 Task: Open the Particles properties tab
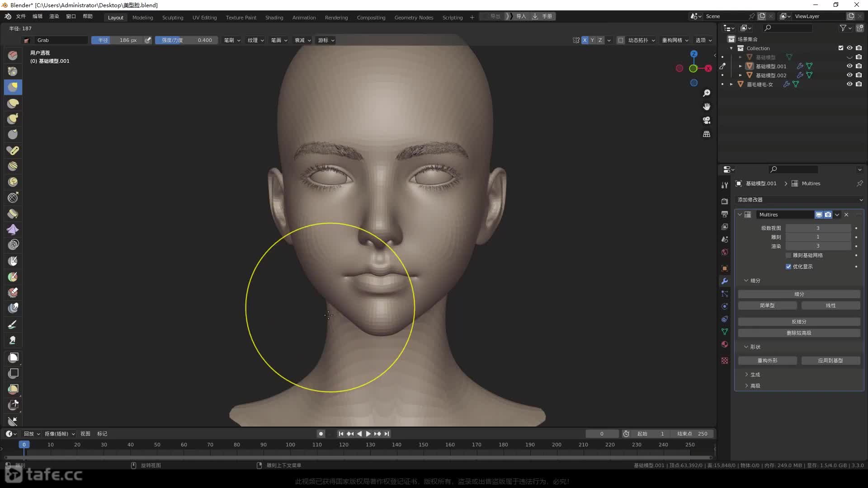point(725,294)
